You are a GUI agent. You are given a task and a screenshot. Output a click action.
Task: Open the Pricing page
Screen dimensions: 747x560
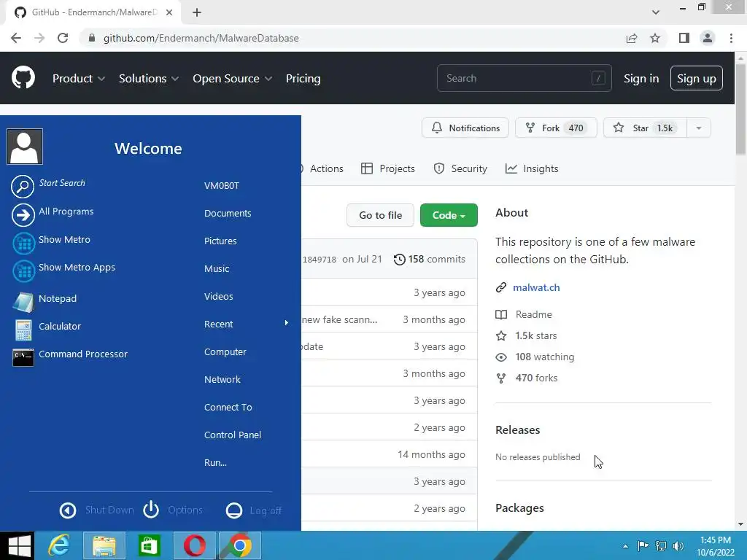coord(303,79)
